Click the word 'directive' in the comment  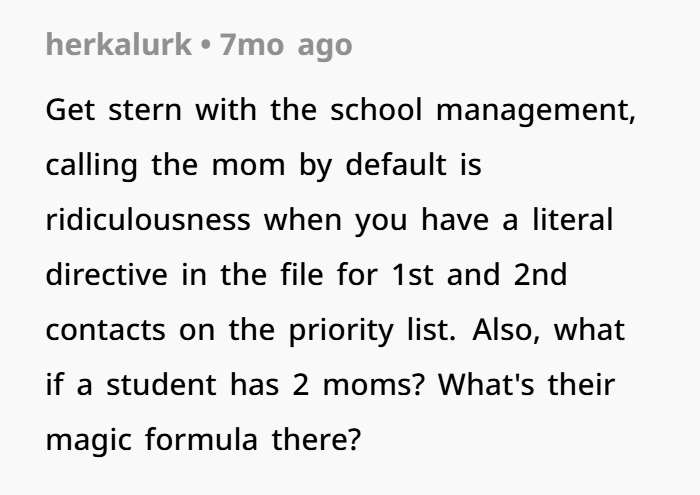(107, 275)
